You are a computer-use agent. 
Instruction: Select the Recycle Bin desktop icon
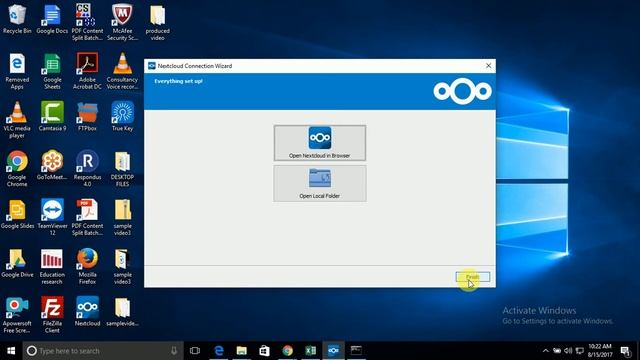coord(17,20)
